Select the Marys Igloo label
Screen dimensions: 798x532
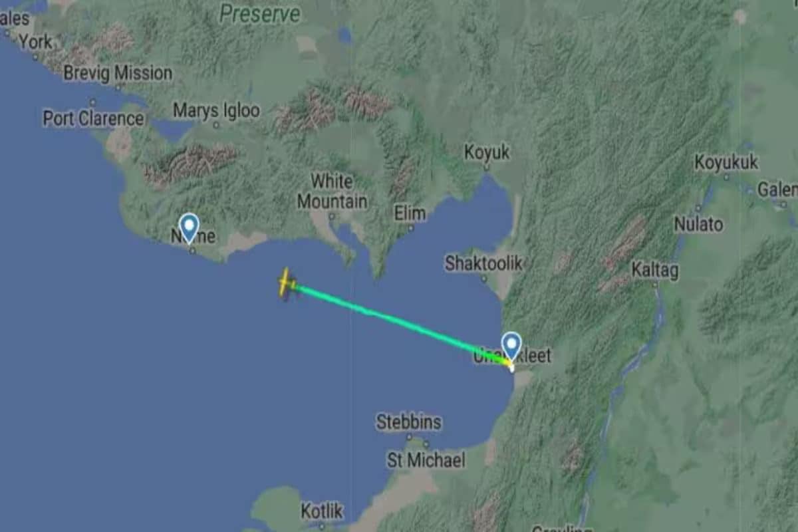(x=216, y=110)
